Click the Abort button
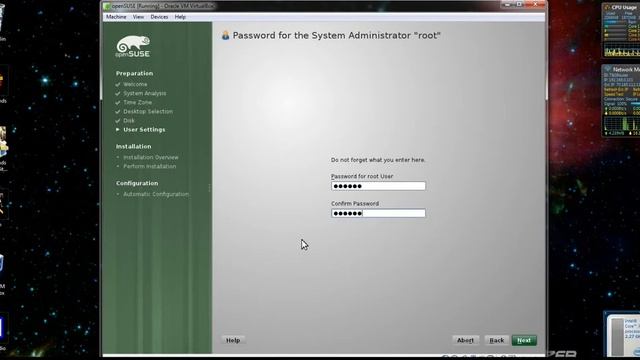This screenshot has height=360, width=640. click(x=465, y=340)
